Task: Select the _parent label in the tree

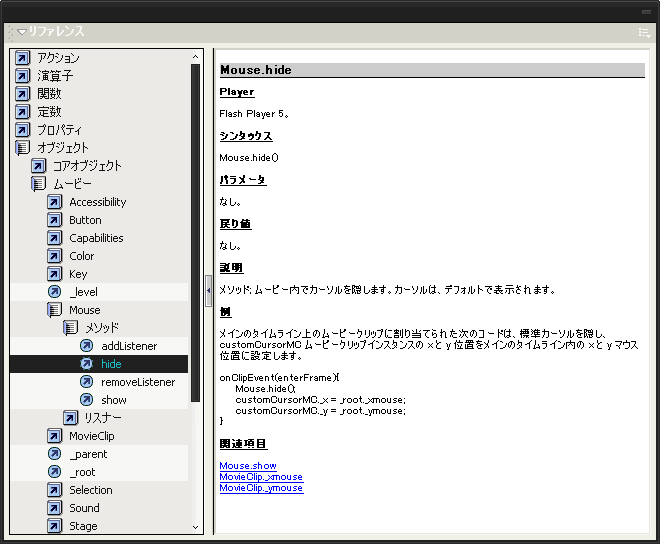Action: pyautogui.click(x=88, y=454)
